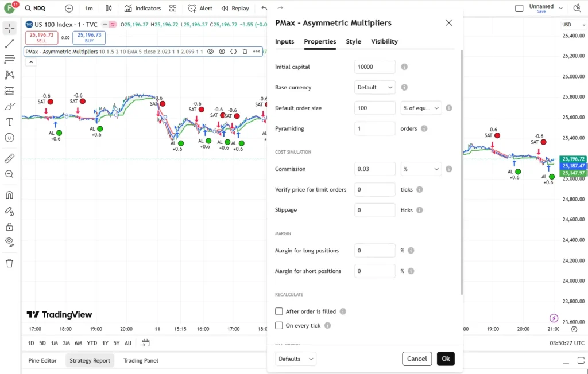Image resolution: width=588 pixels, height=374 pixels.
Task: Switch to the Inputs tab
Action: [x=285, y=42]
